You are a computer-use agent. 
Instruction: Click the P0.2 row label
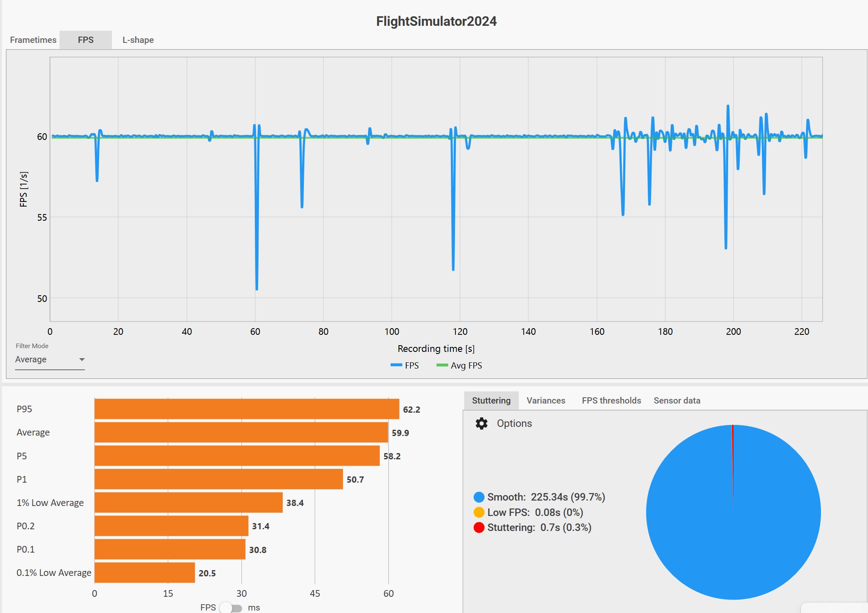click(25, 526)
